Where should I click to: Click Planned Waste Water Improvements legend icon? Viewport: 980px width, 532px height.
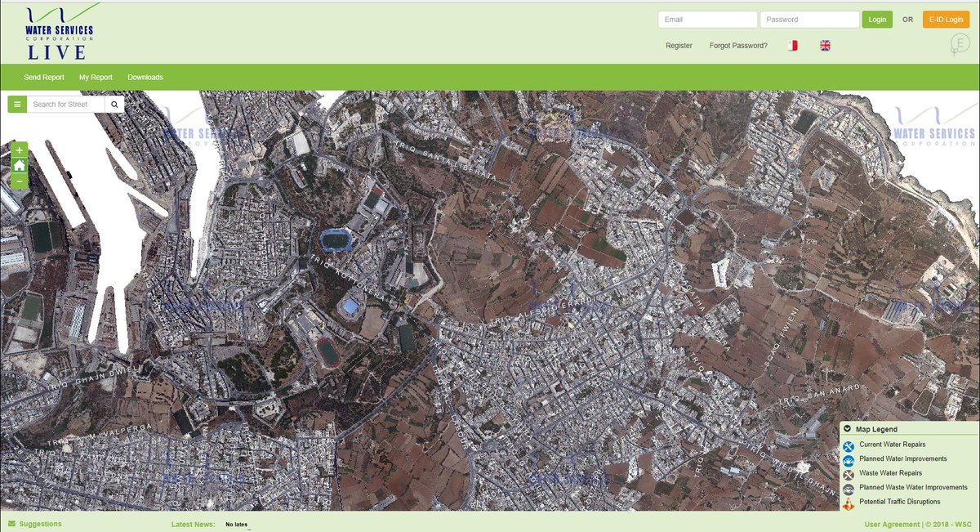[x=848, y=489]
